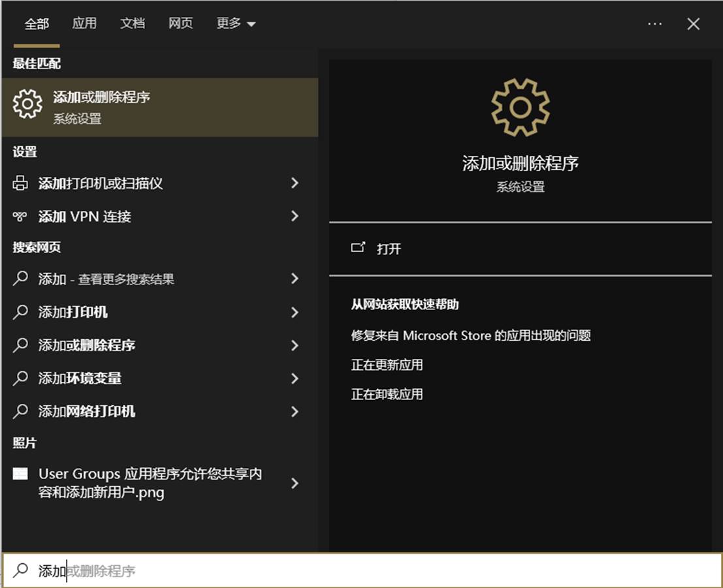This screenshot has width=723, height=588.
Task: Expand arrow for 添加 VPN 连接 result
Action: click(295, 216)
